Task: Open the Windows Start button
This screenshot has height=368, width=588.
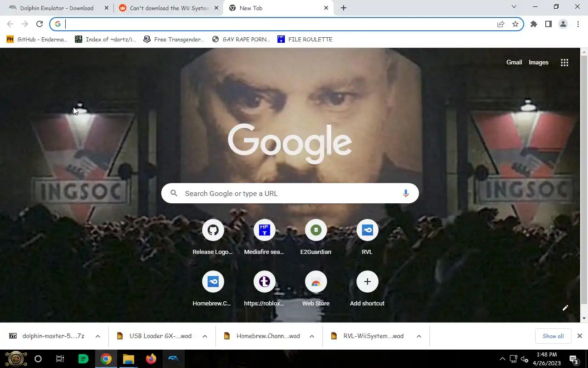Action: pyautogui.click(x=16, y=359)
